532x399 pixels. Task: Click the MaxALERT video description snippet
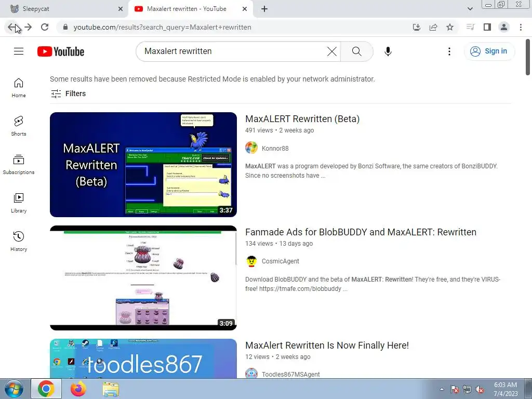click(371, 170)
